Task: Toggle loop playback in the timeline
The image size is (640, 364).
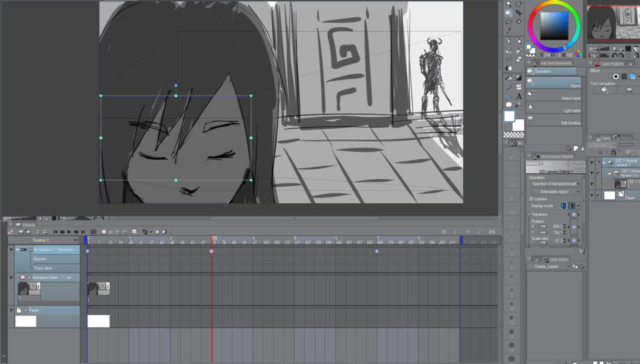Action: click(x=94, y=232)
